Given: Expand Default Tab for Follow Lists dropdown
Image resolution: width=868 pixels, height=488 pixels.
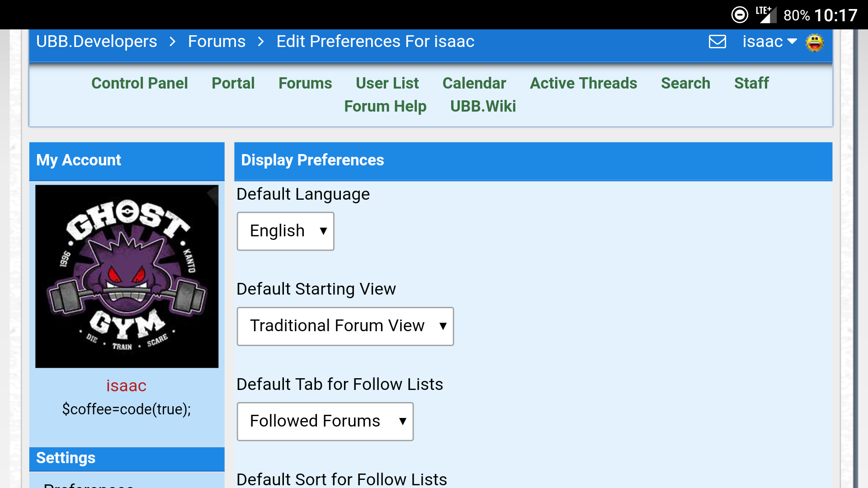Looking at the screenshot, I should point(325,422).
